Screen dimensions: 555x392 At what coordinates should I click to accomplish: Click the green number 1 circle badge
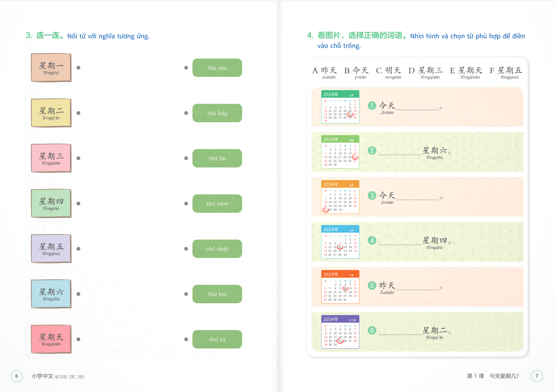(372, 106)
